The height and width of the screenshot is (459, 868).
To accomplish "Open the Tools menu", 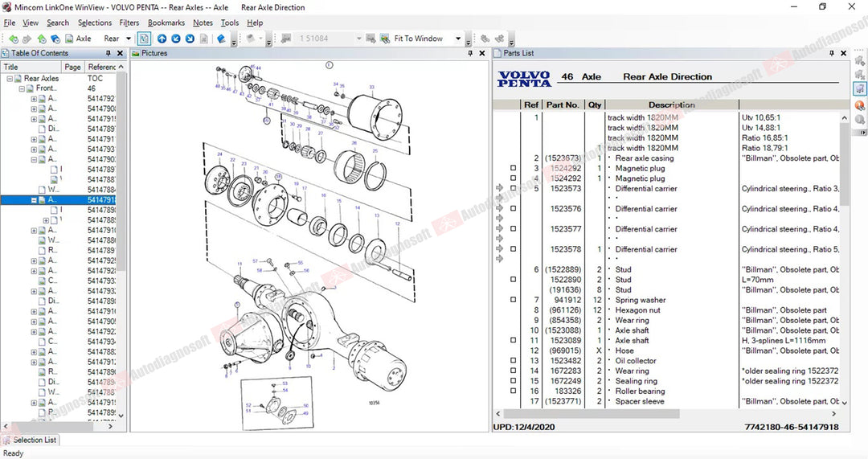I will 230,23.
